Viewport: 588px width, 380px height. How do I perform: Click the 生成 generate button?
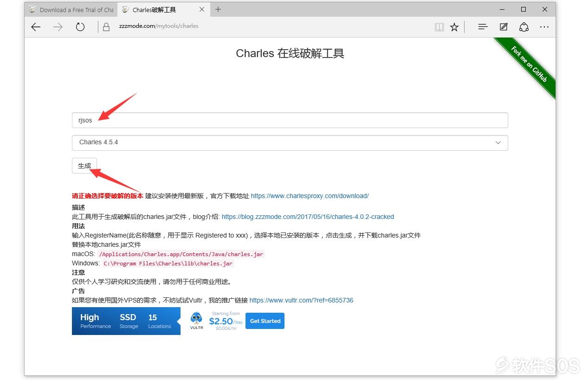point(84,166)
